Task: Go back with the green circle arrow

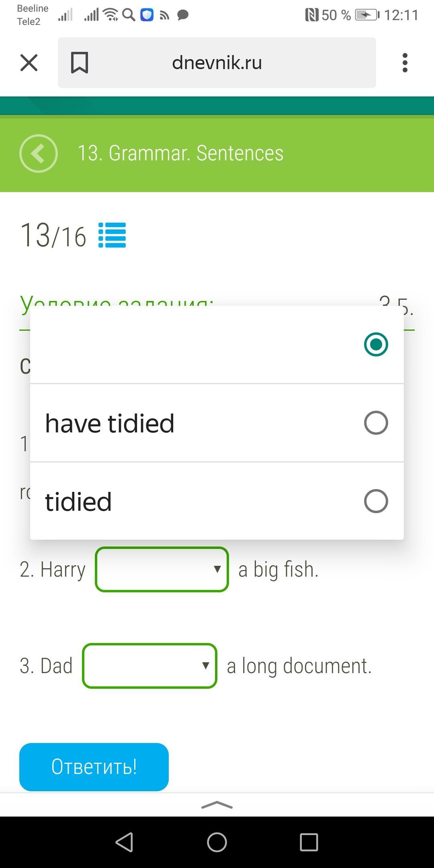Action: coord(39,154)
